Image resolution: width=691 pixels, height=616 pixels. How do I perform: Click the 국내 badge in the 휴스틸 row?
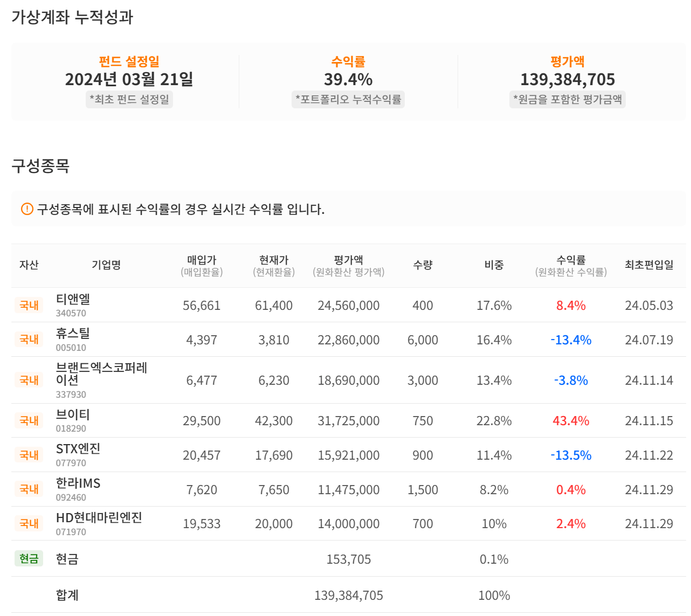pyautogui.click(x=29, y=340)
